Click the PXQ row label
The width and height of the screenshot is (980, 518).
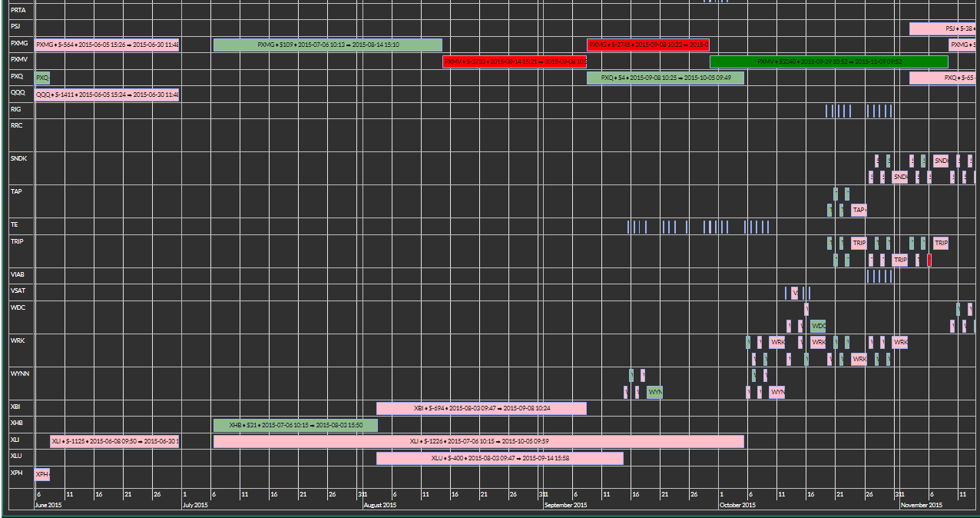[x=16, y=77]
